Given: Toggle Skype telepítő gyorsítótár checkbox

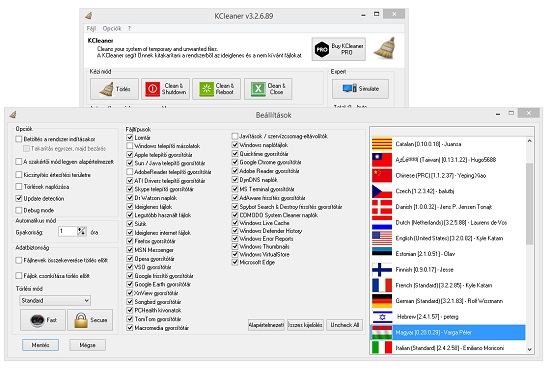Looking at the screenshot, I should click(x=130, y=189).
